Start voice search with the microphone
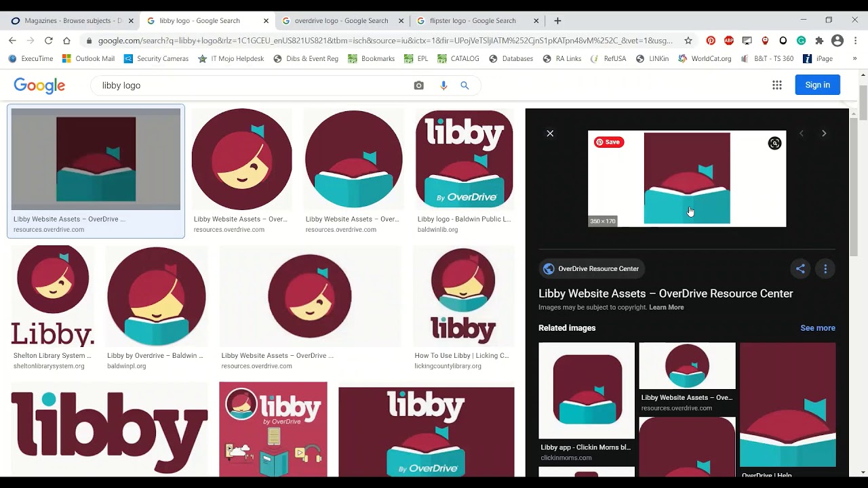Image resolution: width=868 pixels, height=488 pixels. (x=443, y=85)
